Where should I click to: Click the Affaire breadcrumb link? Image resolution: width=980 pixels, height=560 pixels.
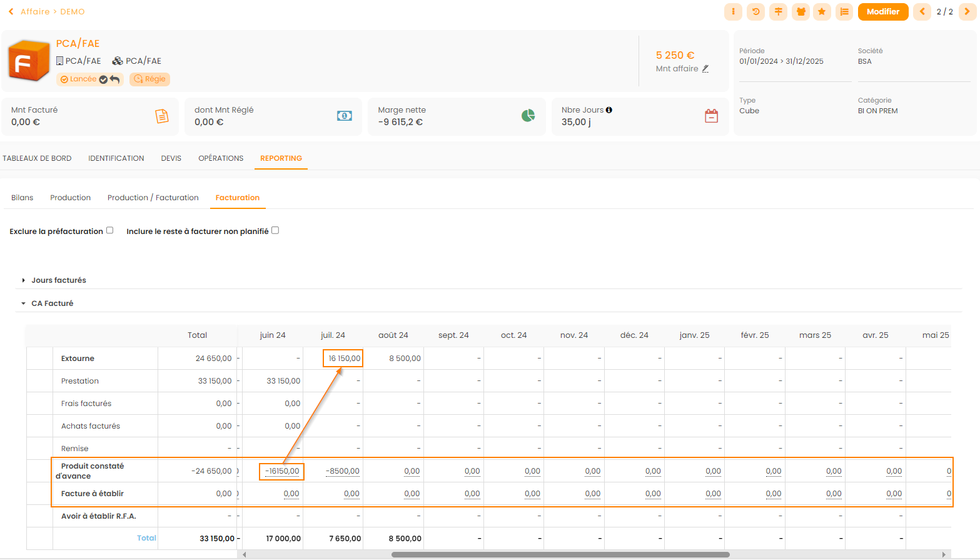tap(35, 12)
